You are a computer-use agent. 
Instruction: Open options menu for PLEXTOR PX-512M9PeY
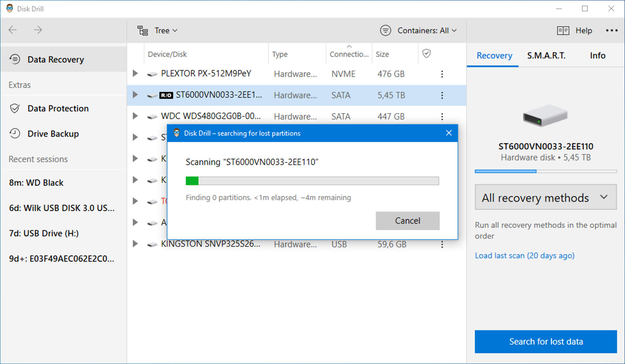(442, 74)
